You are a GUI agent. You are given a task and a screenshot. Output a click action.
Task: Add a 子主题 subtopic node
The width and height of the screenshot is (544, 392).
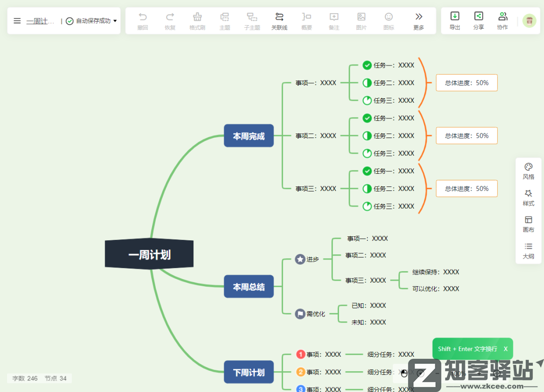252,21
